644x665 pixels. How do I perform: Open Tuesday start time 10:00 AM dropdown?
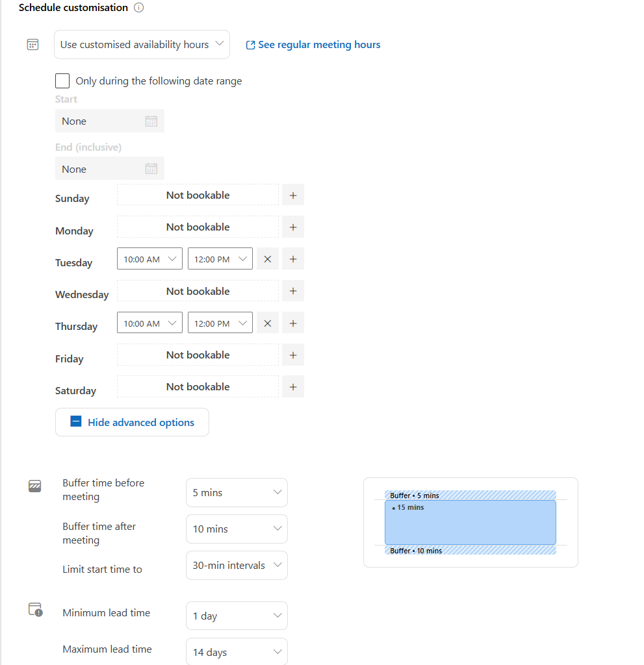[x=149, y=259]
